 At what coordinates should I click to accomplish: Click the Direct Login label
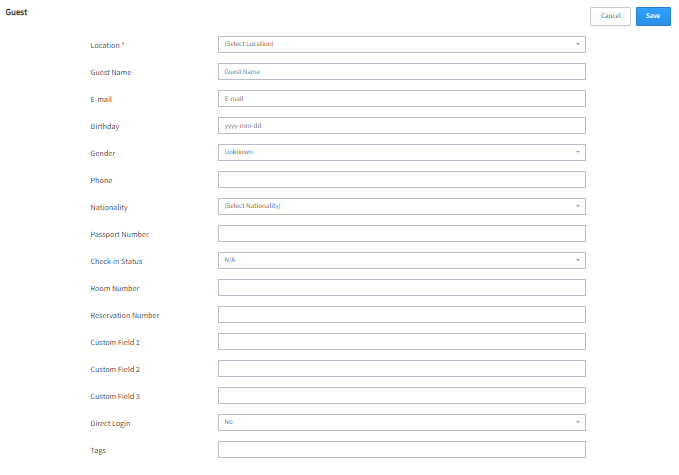tap(110, 423)
